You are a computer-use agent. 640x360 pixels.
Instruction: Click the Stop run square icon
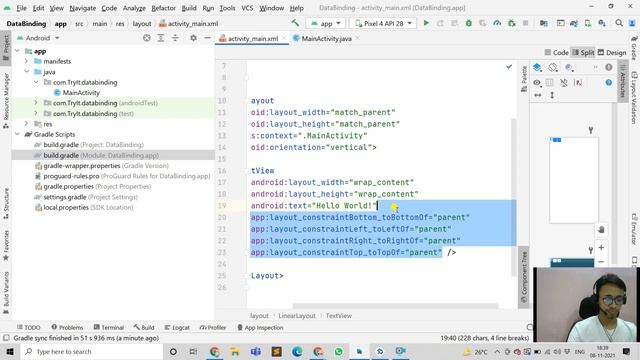click(525, 23)
